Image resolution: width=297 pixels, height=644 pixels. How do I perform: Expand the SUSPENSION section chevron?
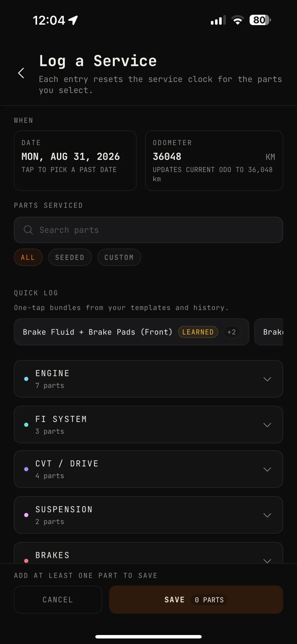[x=267, y=515]
